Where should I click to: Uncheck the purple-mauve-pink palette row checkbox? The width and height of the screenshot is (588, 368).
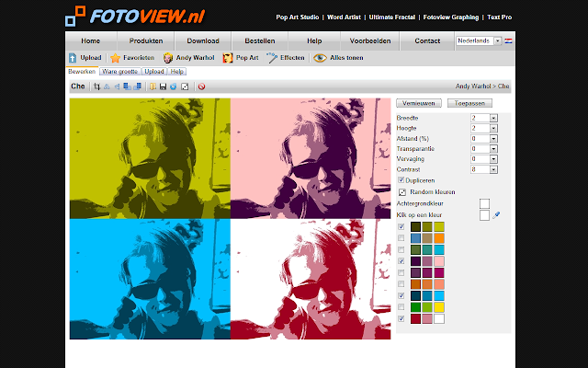[401, 261]
